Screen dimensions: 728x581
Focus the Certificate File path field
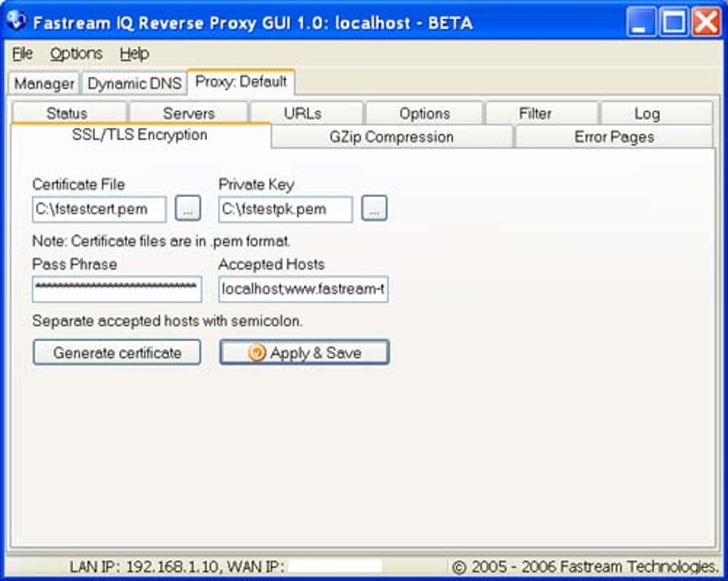coord(99,209)
